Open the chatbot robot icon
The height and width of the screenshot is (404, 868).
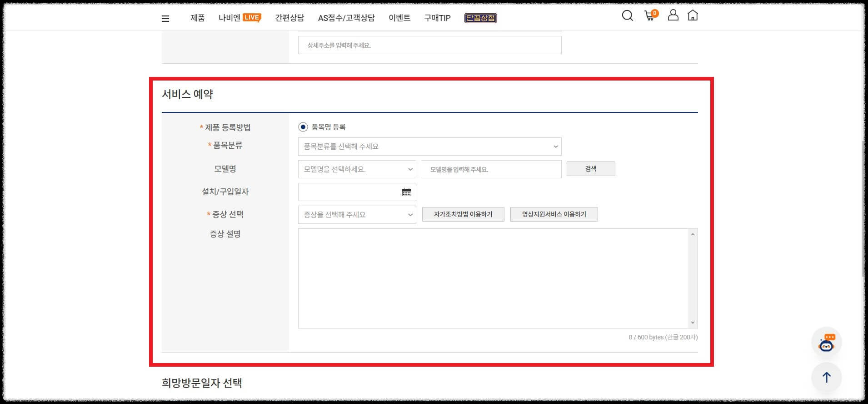point(827,342)
